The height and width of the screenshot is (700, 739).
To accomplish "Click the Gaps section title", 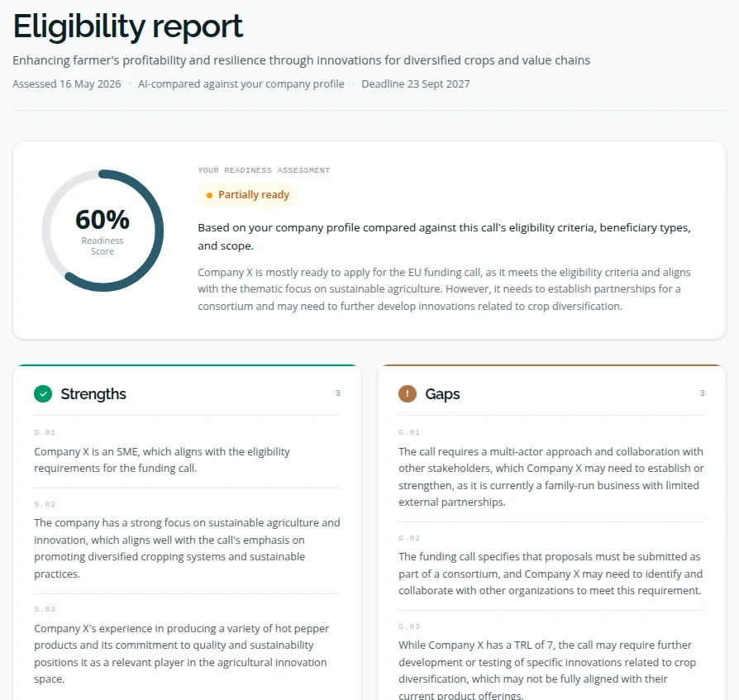I will 442,394.
